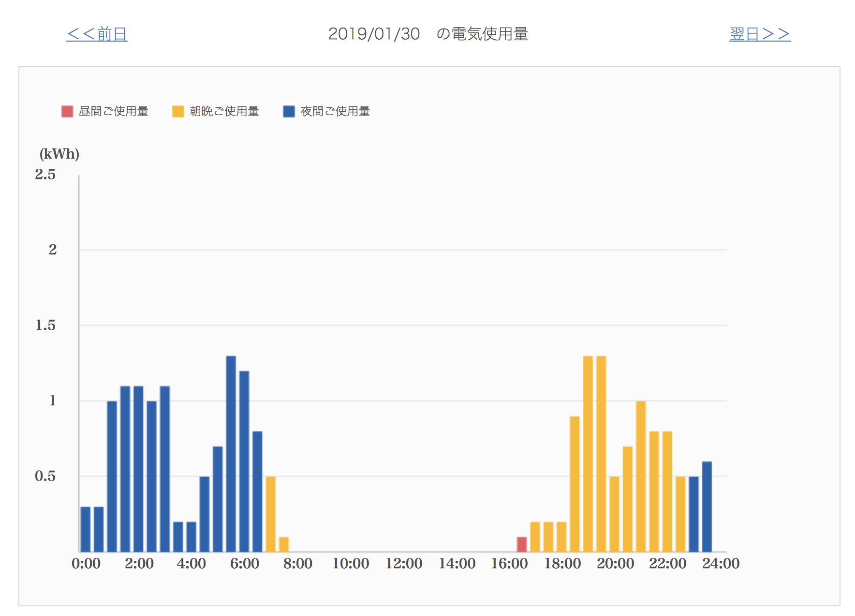Select the only red bar in chart
Viewport: 855px width, 616px height.
click(x=522, y=544)
